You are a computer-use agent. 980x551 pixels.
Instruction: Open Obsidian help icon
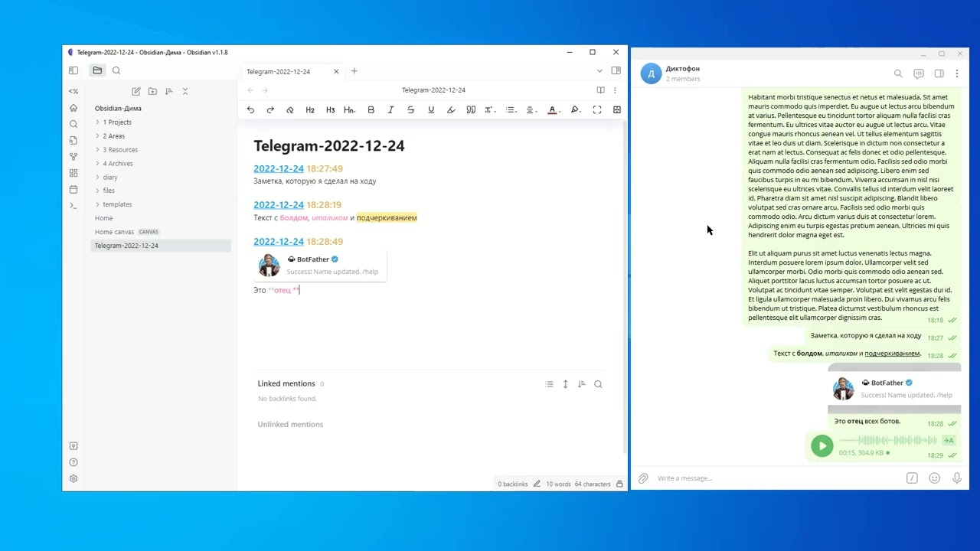pyautogui.click(x=73, y=462)
